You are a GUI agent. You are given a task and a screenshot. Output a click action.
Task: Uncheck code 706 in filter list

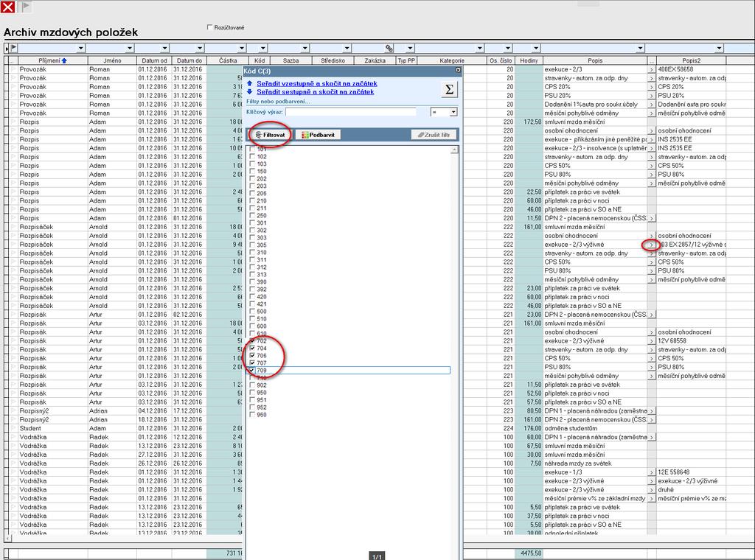click(x=252, y=356)
